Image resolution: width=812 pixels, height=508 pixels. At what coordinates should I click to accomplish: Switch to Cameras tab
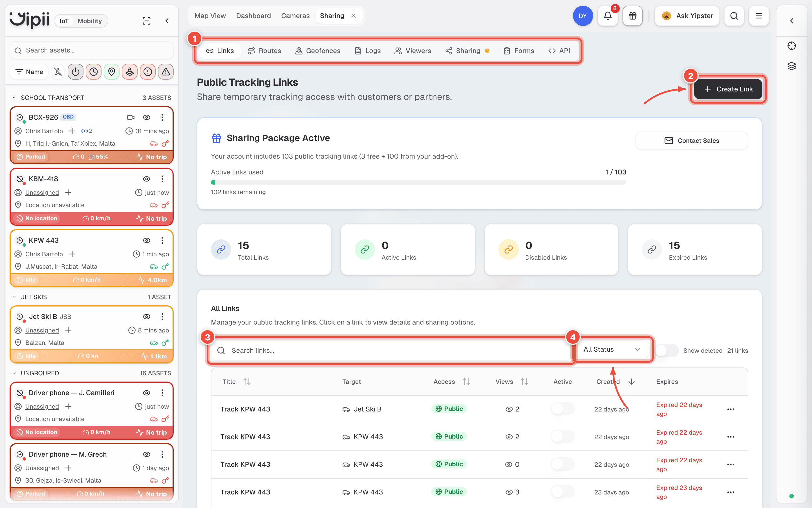pyautogui.click(x=295, y=16)
